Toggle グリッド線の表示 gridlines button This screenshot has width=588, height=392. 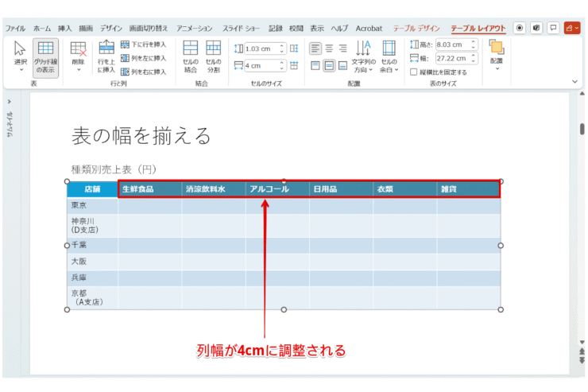(45, 57)
